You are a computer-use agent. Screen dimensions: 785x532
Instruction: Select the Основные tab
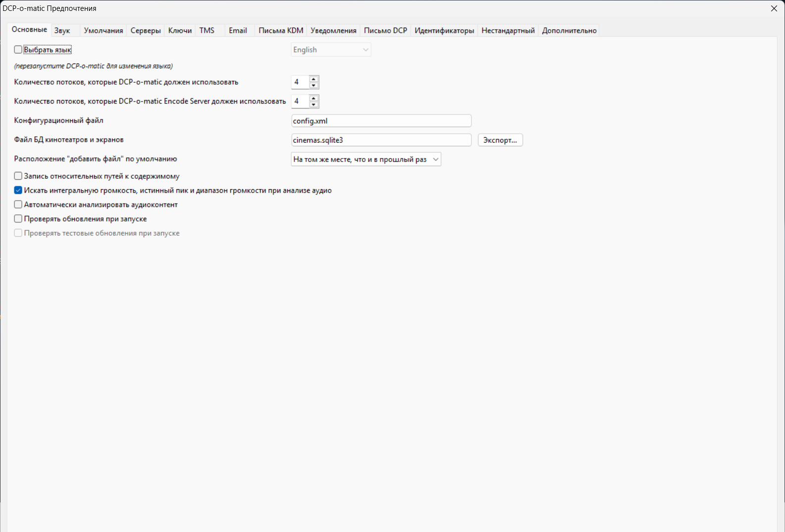(29, 30)
